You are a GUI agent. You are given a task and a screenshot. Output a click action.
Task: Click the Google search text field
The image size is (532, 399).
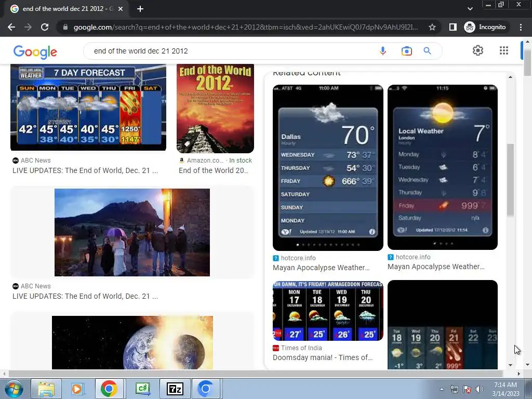[231, 51]
